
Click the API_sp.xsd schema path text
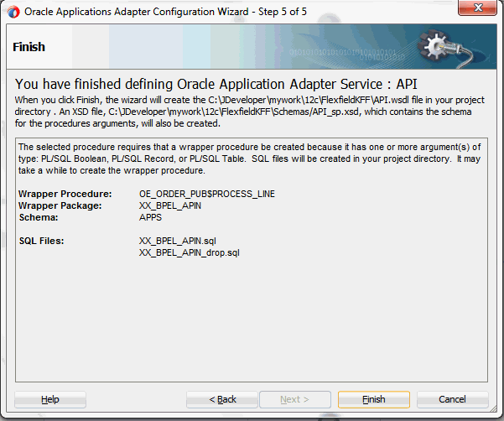233,112
